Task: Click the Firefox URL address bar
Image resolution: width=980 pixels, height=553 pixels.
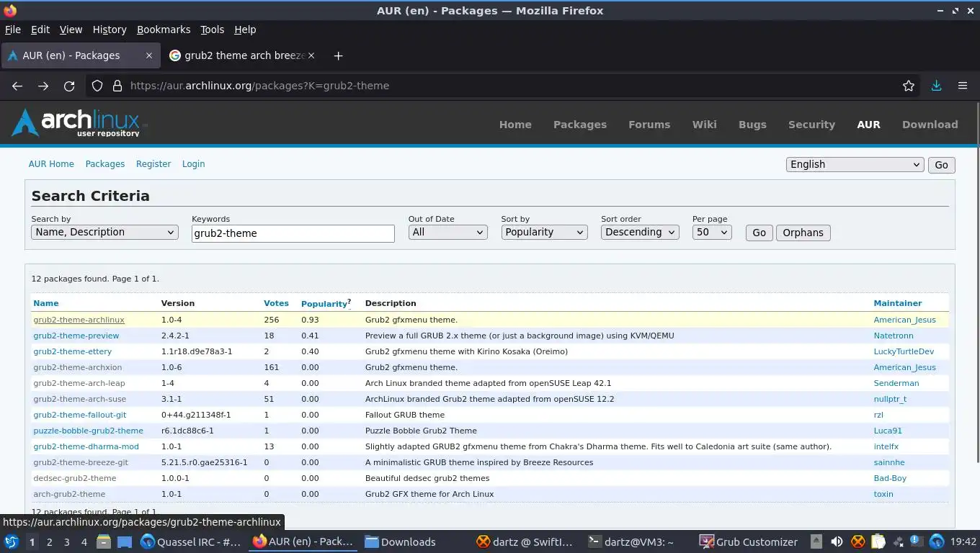Action: [504, 86]
